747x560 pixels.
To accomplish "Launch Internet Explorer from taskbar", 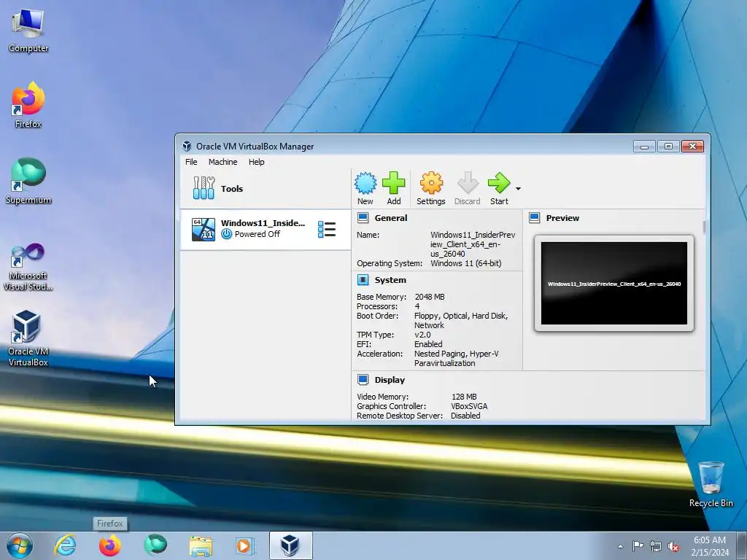I will click(65, 545).
